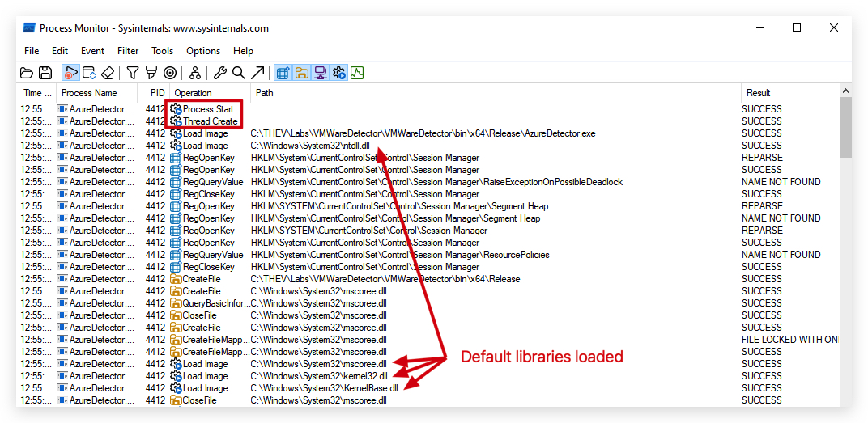Open the Options menu

(203, 51)
